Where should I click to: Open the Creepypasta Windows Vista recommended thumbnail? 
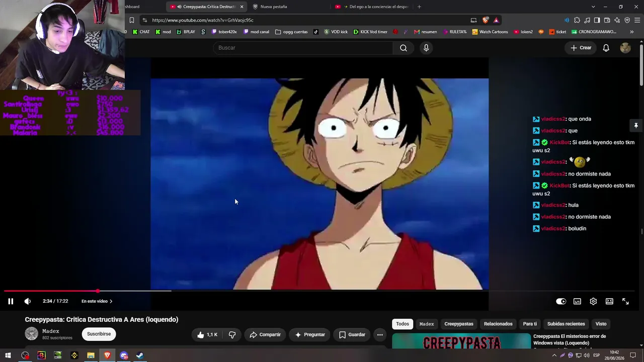(x=461, y=341)
